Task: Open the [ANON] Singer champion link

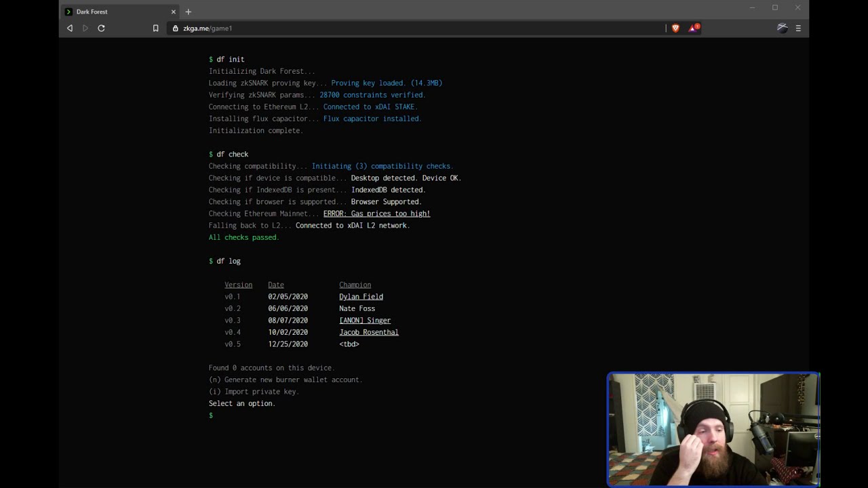Action: point(365,321)
